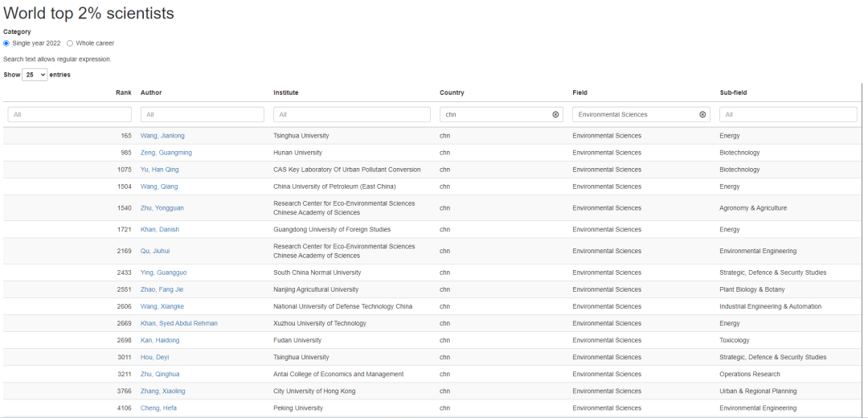Open author link Ying, Guangguo
Viewport: 868px width, 418px height.
(x=164, y=273)
